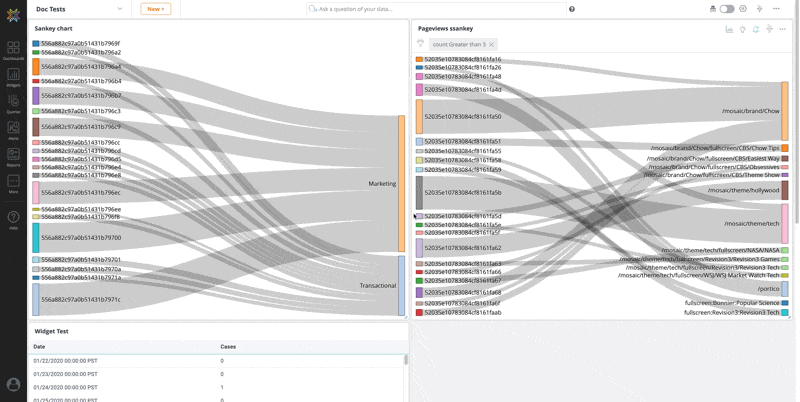Screen dimensions: 800x402
Task: Open the user profile avatar
Action: 13,384
